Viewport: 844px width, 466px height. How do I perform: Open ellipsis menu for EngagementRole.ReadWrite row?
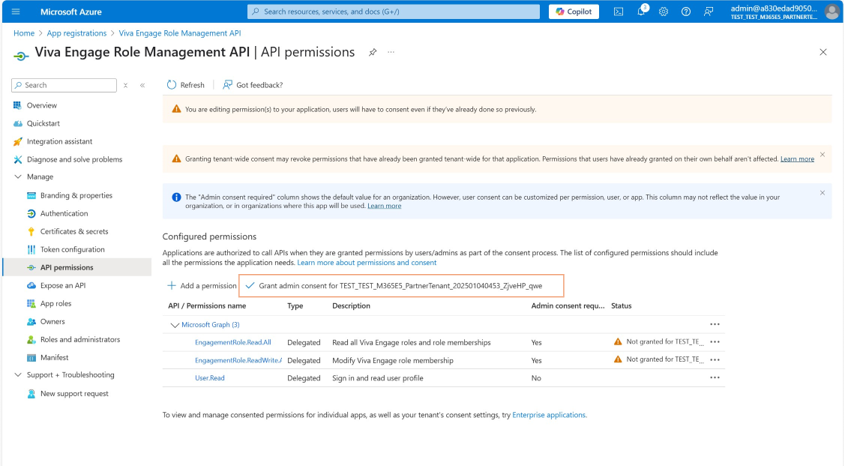(714, 359)
